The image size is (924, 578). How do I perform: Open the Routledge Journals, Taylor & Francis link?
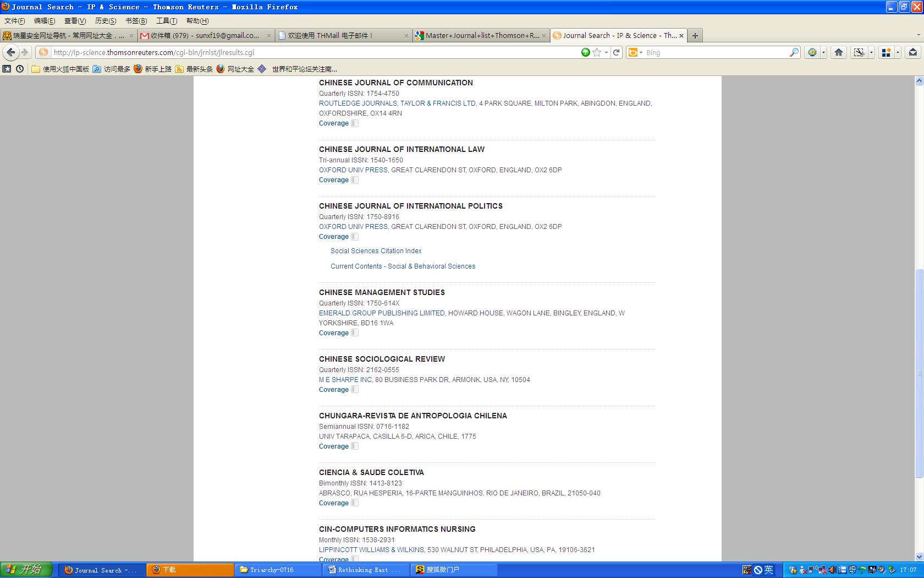397,103
